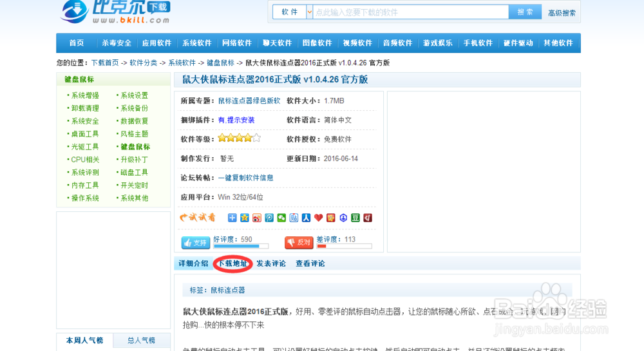The height and width of the screenshot is (351, 644).
Task: Open 图像软件 navigation category
Action: [317, 43]
